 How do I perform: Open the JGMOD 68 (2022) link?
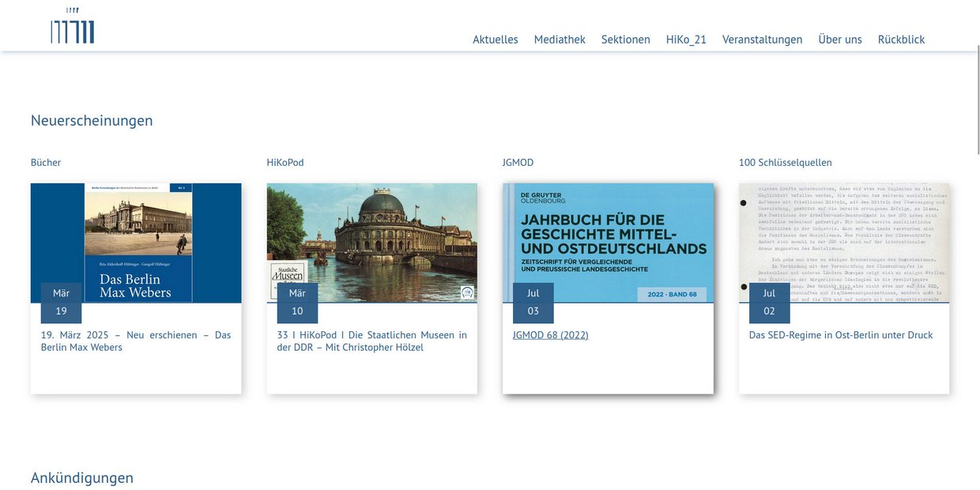[550, 334]
